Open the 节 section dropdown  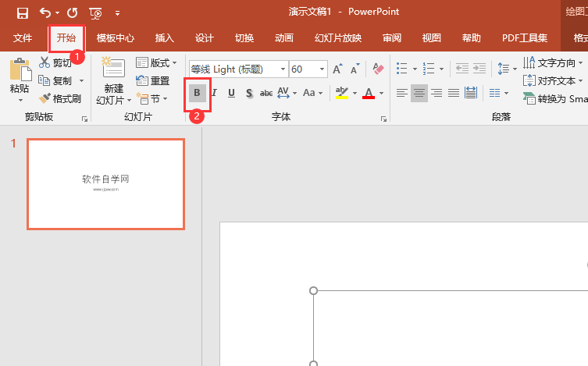151,99
